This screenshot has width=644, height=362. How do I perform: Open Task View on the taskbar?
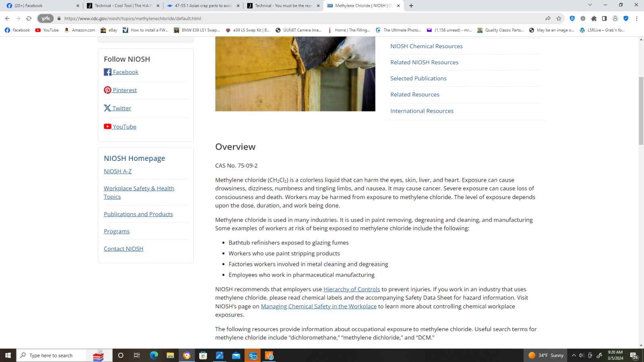[137, 356]
